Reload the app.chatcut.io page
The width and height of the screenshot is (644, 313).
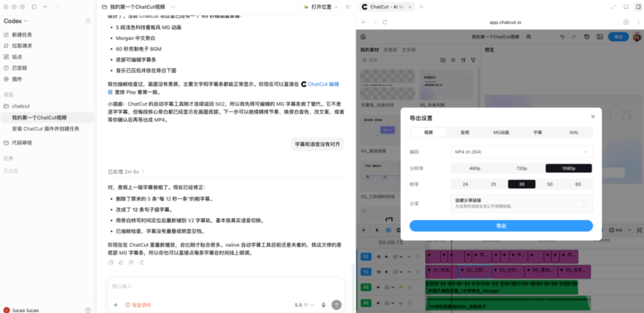385,22
